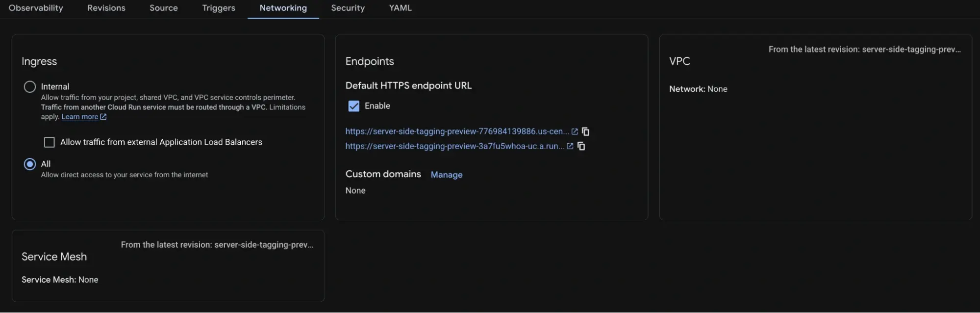Screen dimensions: 980x313
Task: Select the Internal ingress radio button
Action: pyautogui.click(x=30, y=87)
